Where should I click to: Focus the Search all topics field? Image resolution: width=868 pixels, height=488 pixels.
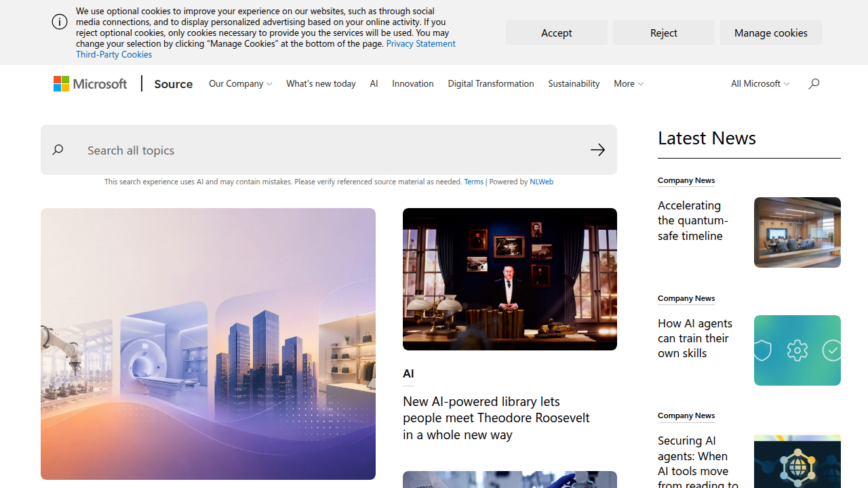[x=329, y=150]
